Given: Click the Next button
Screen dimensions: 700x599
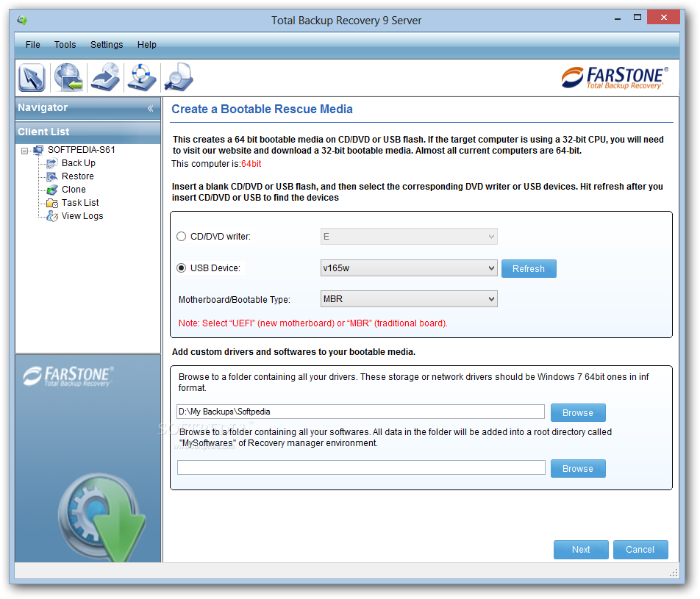Looking at the screenshot, I should [581, 550].
